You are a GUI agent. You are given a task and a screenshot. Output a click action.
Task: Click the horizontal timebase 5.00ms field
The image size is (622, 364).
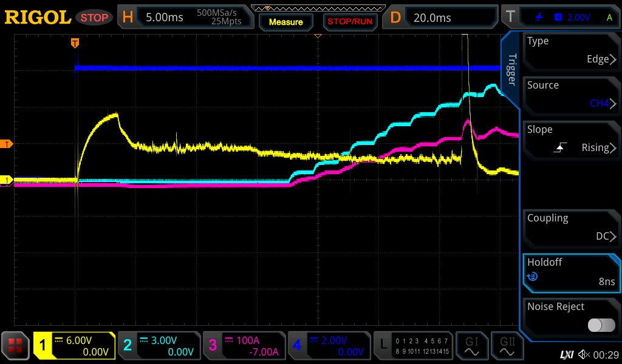pos(188,18)
